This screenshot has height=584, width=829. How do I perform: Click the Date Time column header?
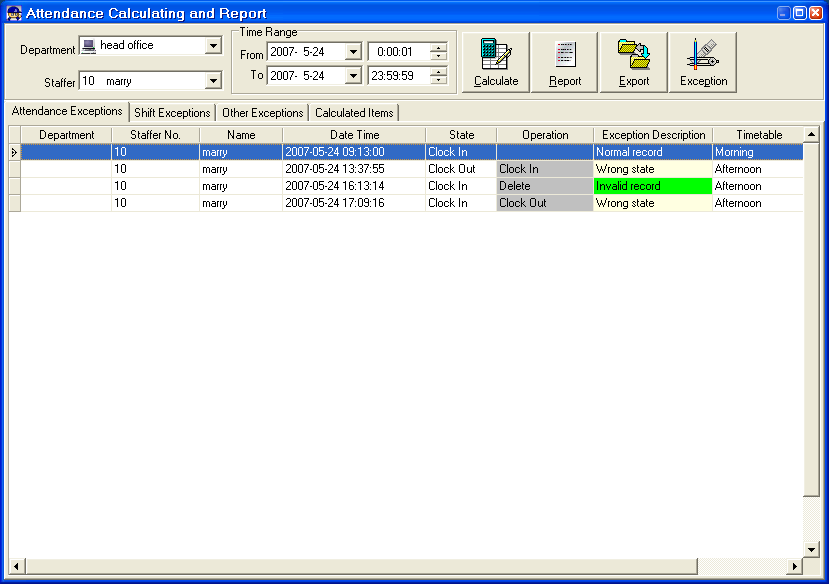(354, 135)
